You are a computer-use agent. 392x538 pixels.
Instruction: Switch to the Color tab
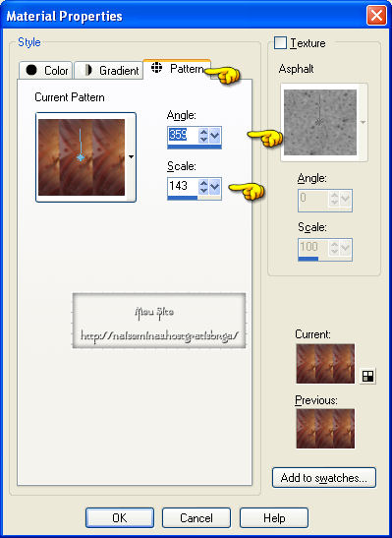pos(45,71)
